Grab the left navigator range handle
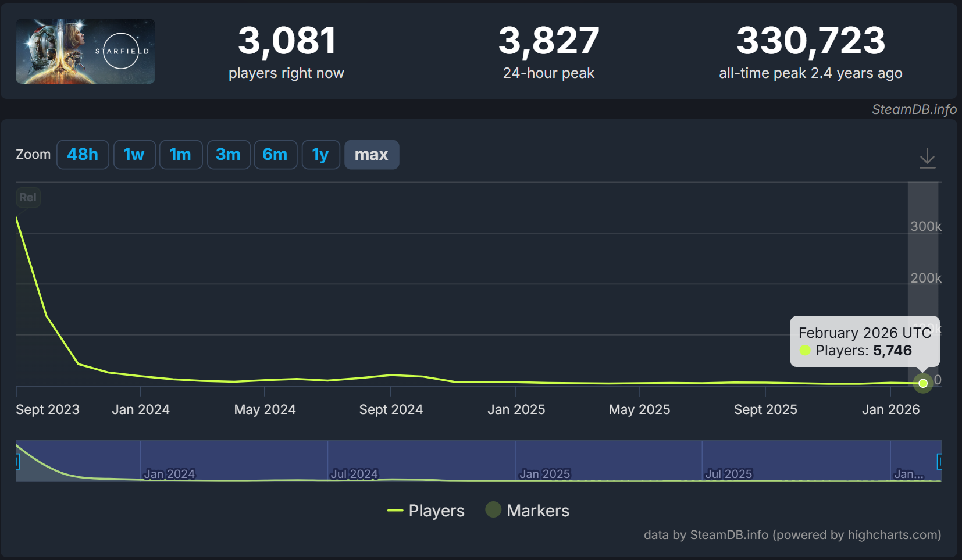This screenshot has height=560, width=962. [17, 462]
